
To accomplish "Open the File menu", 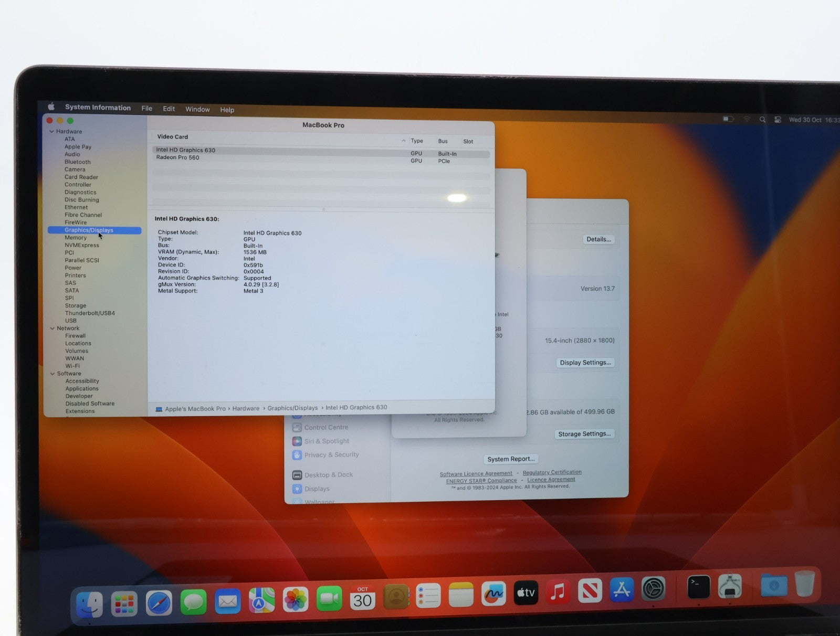I will (x=146, y=109).
